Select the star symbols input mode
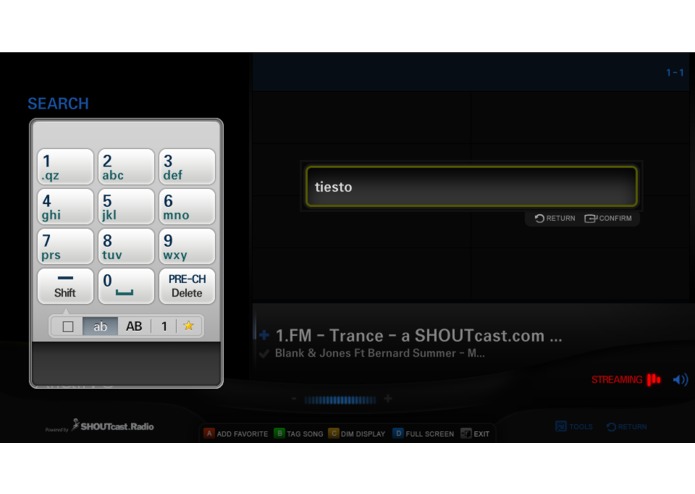This screenshot has width=695, height=494. tap(189, 327)
